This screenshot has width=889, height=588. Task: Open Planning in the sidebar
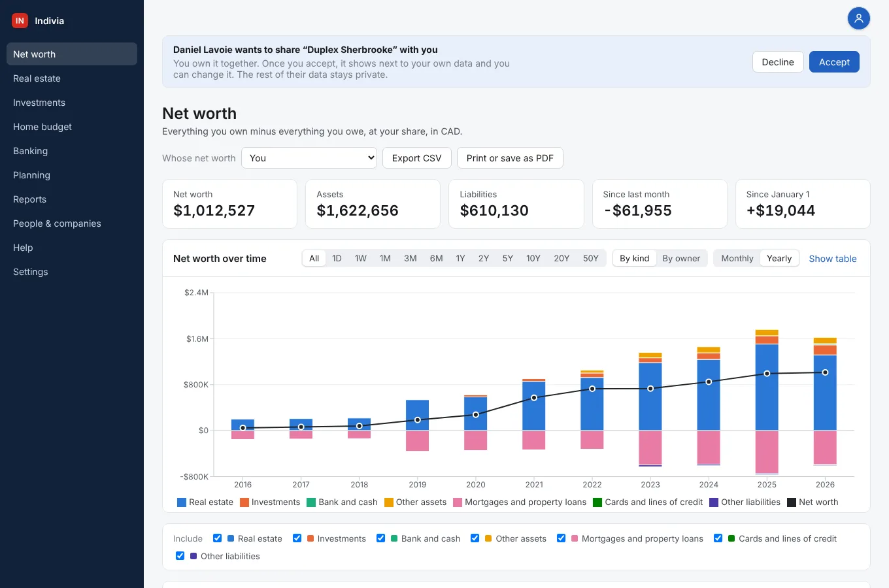pyautogui.click(x=72, y=175)
